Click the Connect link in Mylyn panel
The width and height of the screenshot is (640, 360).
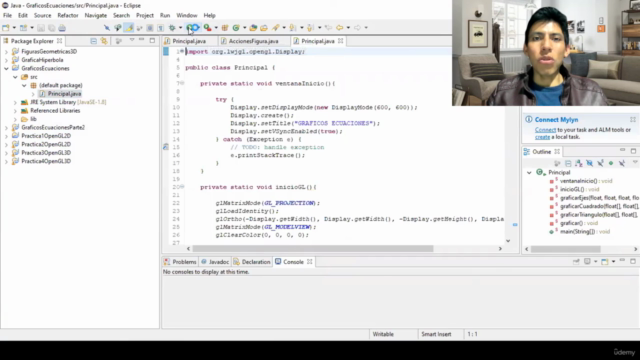545,130
